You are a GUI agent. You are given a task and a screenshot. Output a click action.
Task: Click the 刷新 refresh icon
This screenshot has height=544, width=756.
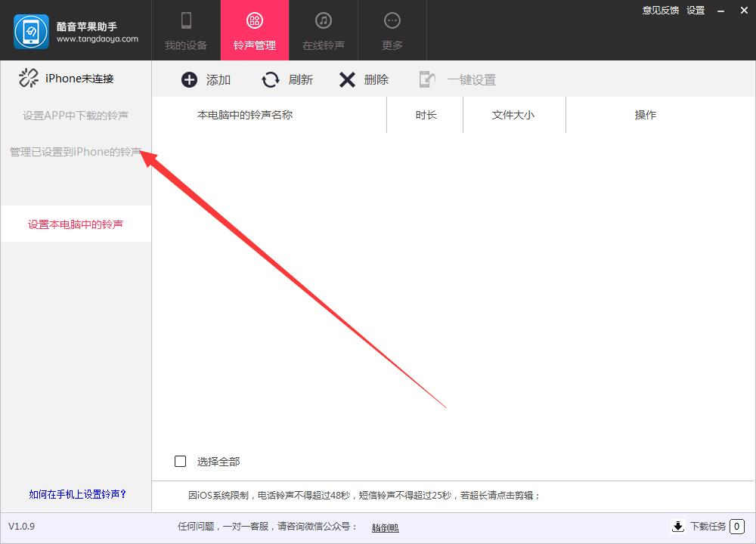point(271,79)
